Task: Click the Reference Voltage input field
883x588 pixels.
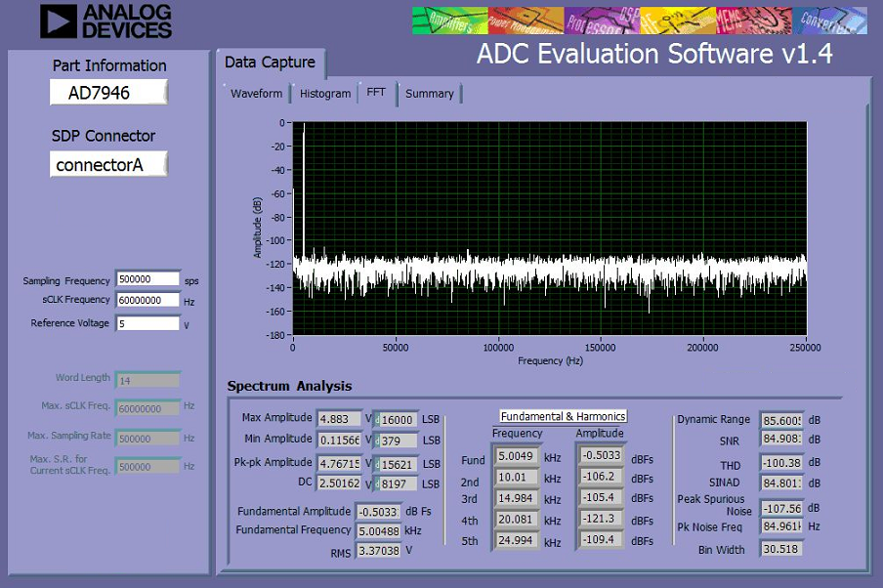Action: 148,323
